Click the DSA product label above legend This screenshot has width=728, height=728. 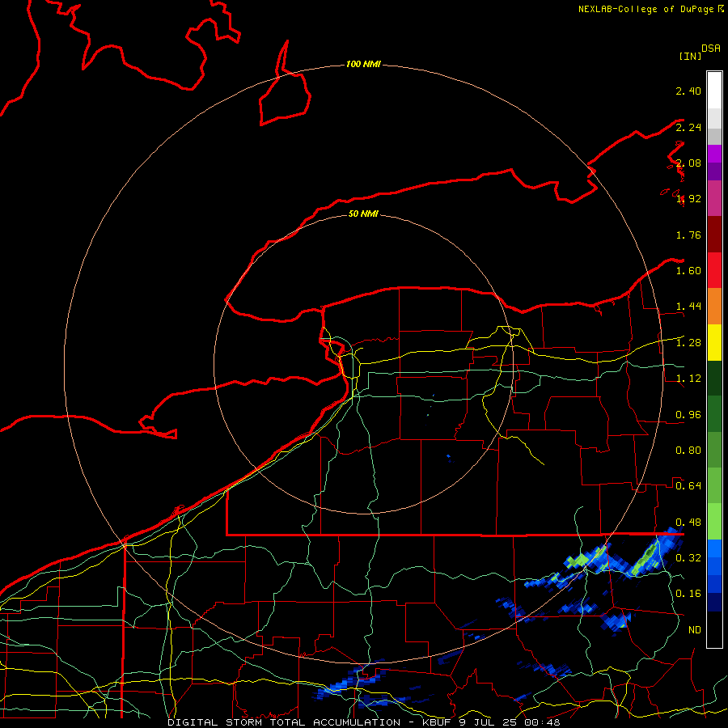(x=711, y=48)
